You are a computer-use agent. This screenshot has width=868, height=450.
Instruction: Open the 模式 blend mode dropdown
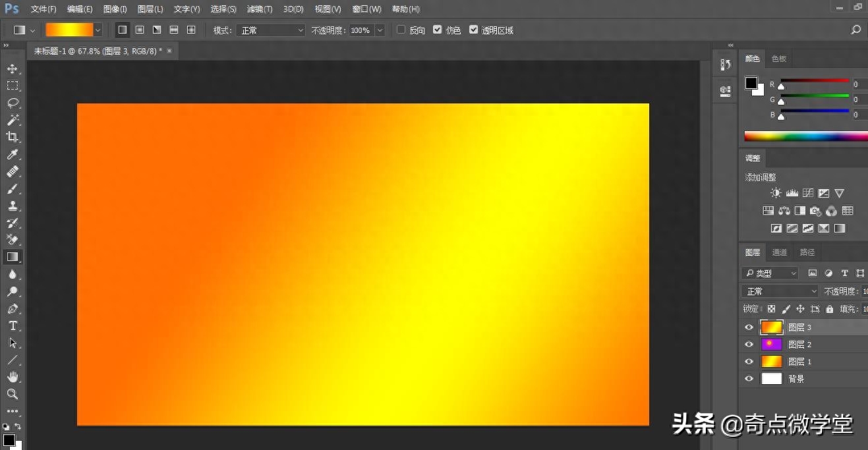(x=272, y=30)
